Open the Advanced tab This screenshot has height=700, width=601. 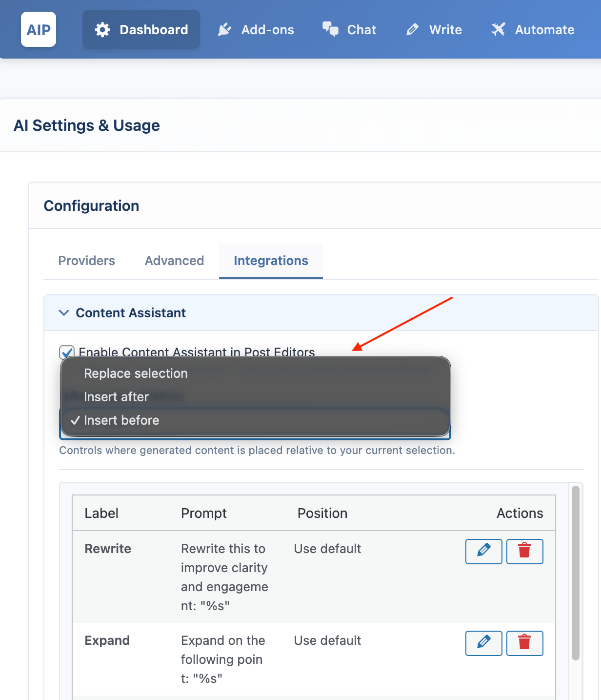[x=174, y=261]
